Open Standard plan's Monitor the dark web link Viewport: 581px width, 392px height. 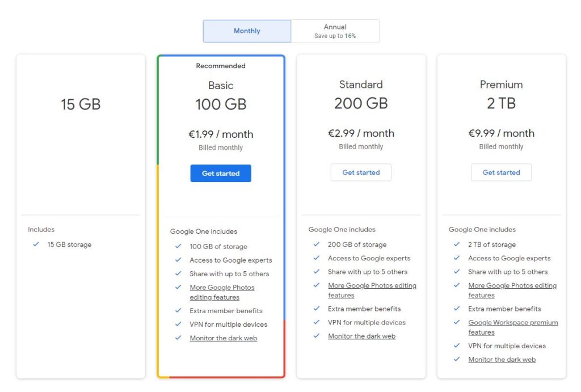point(361,336)
